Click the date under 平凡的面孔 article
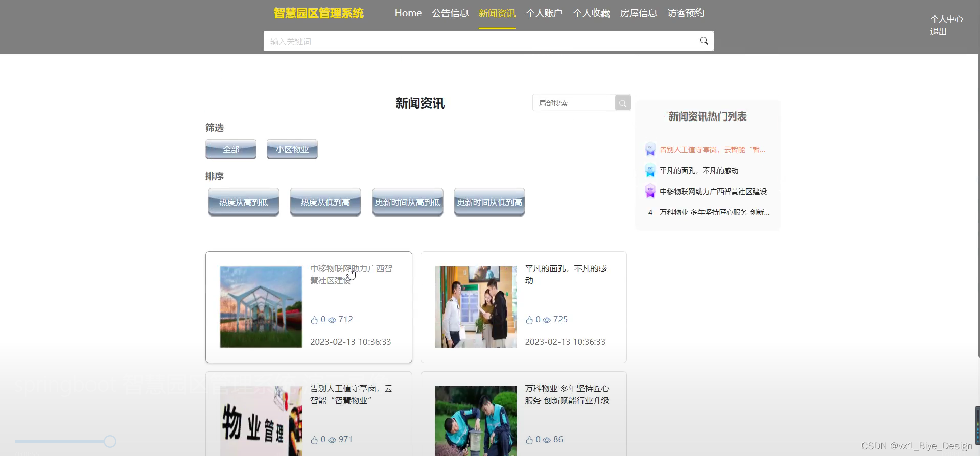 tap(565, 342)
